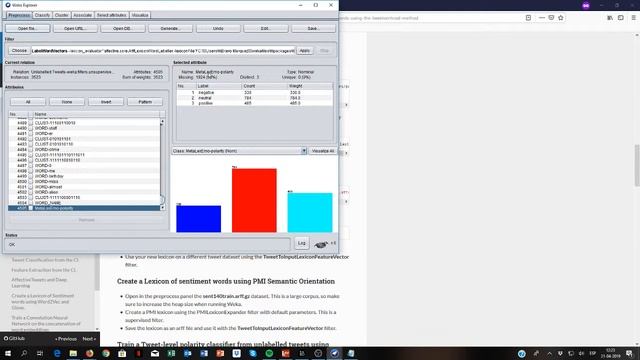Tick checkbox for attribute 4494 WORD-olivia
This screenshot has height=360, width=640.
coord(31,149)
